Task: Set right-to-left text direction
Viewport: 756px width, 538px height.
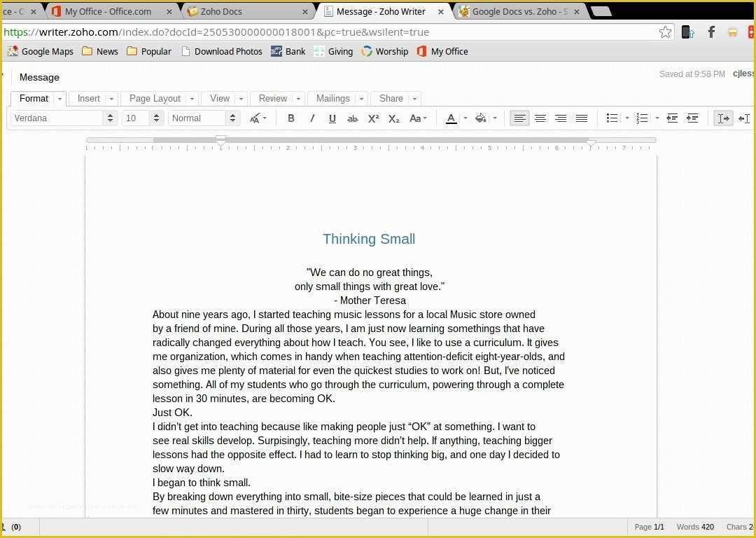Action: click(x=744, y=118)
